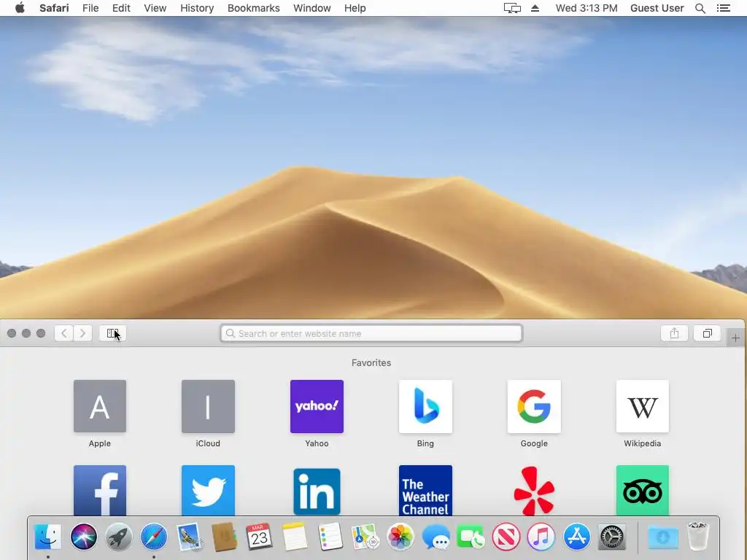Open System Preferences gear in Dock

612,537
